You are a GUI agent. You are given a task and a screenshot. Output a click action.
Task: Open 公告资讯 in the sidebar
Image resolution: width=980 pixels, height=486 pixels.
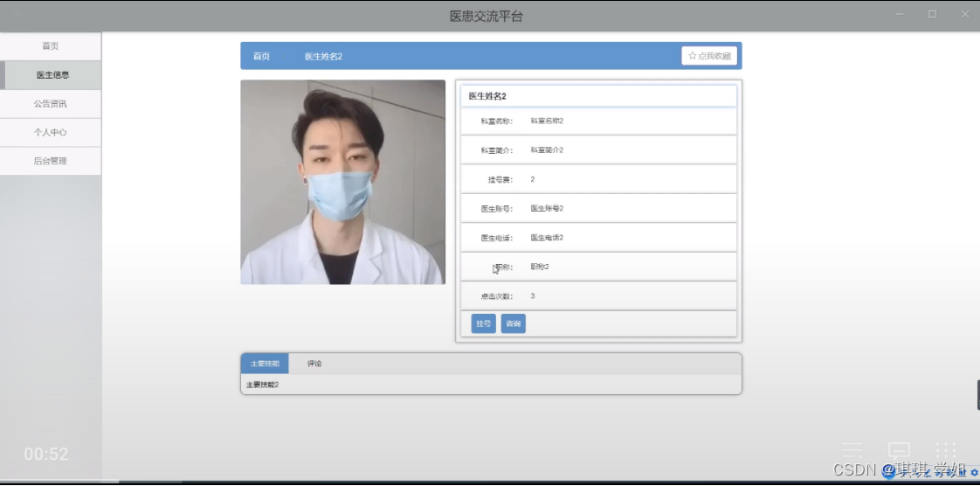pos(51,104)
